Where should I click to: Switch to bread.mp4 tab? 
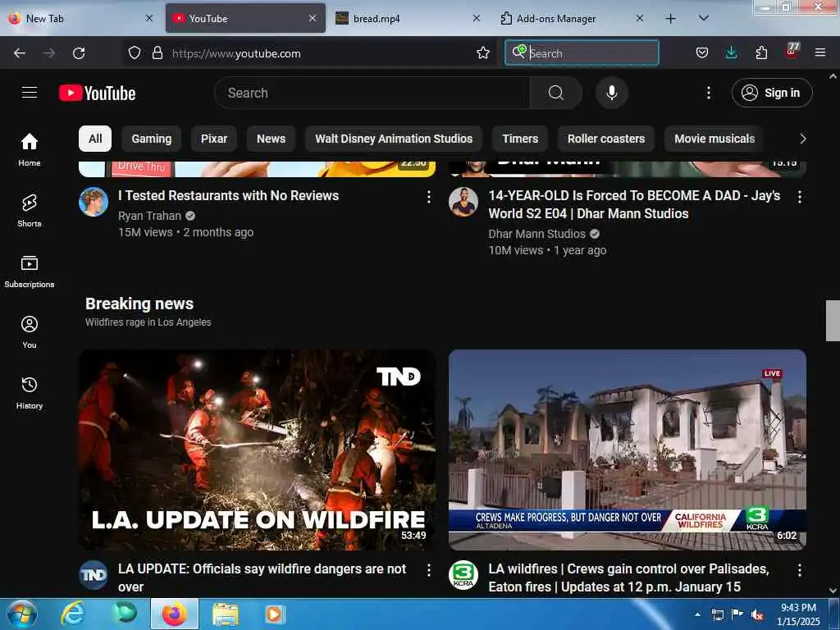click(x=407, y=19)
